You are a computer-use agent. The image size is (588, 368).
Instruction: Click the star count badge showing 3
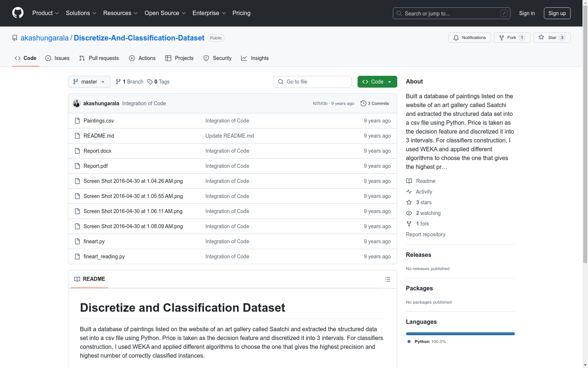pos(562,38)
